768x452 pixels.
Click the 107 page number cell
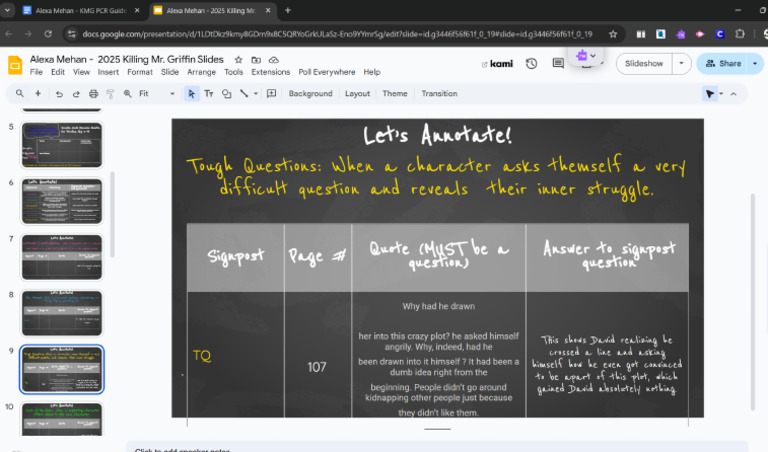[x=316, y=367]
